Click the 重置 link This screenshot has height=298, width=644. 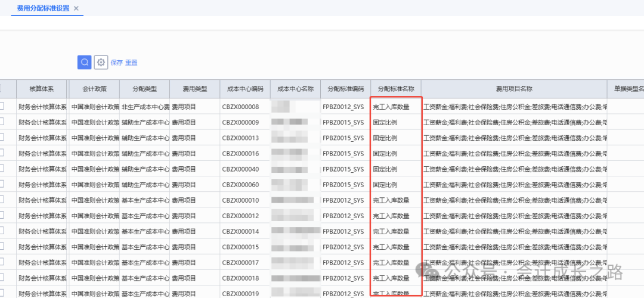[131, 63]
